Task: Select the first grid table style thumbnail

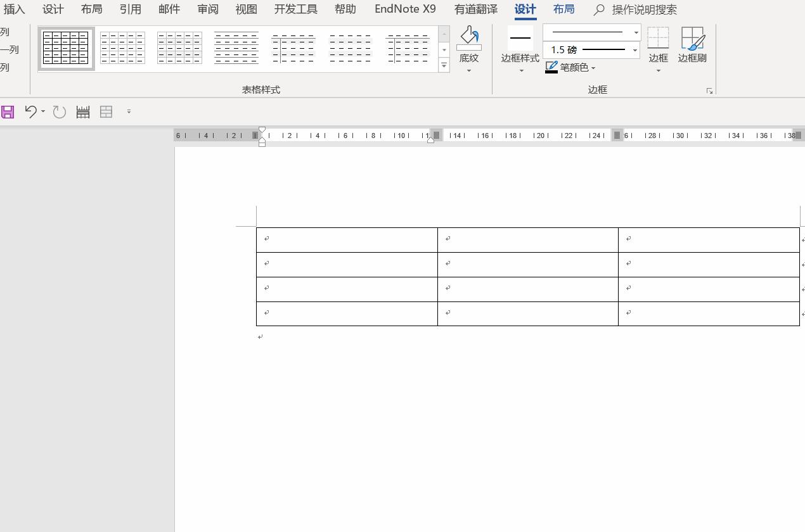Action: click(66, 48)
